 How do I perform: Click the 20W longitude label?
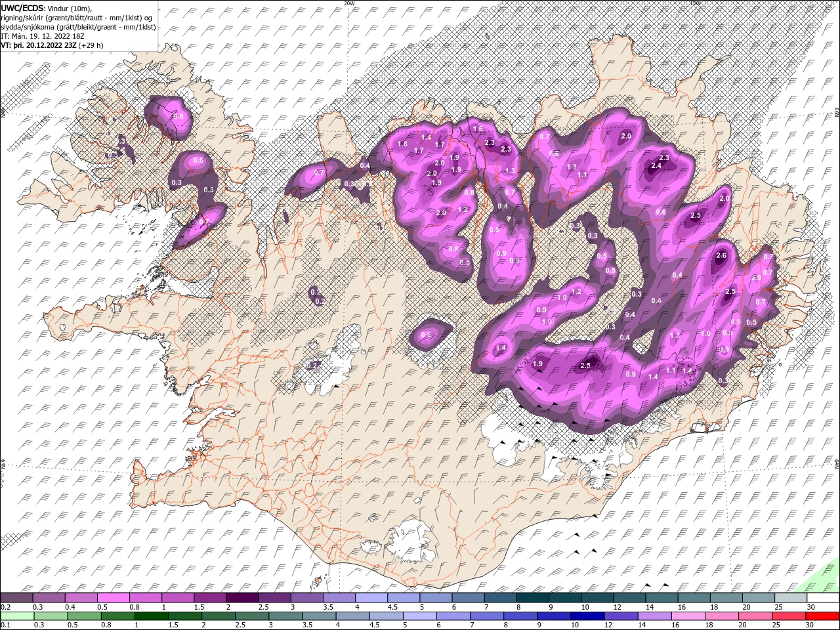(349, 3)
